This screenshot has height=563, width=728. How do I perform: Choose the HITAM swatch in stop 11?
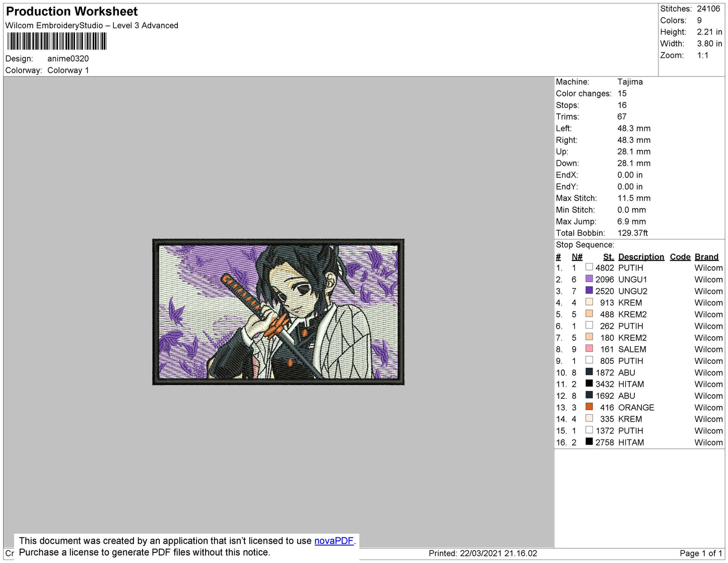click(589, 384)
